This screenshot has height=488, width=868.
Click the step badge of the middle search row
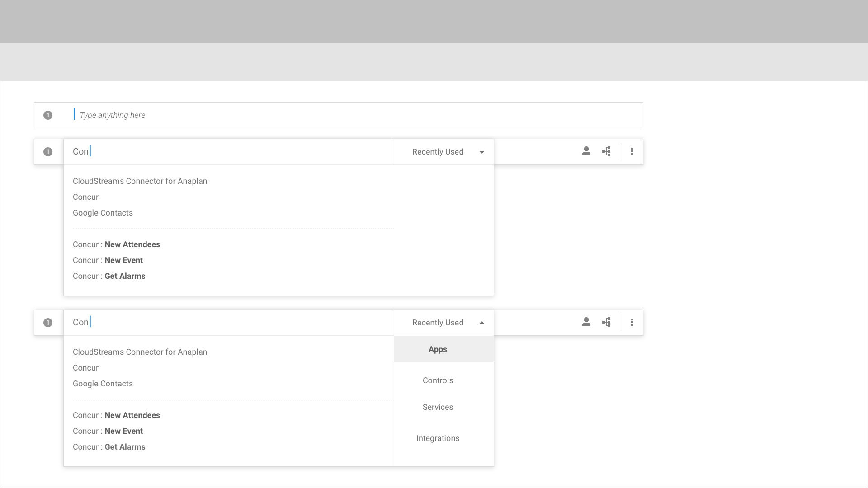[x=48, y=152]
